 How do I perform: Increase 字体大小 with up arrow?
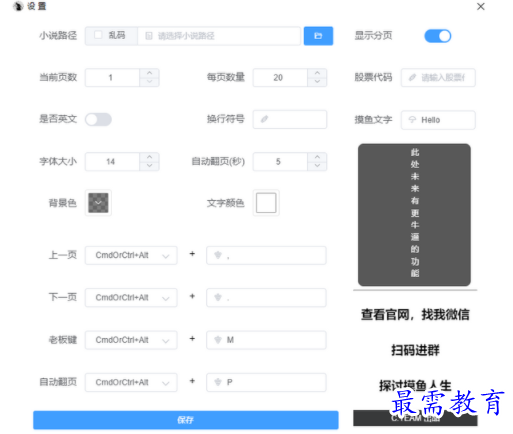click(x=150, y=157)
